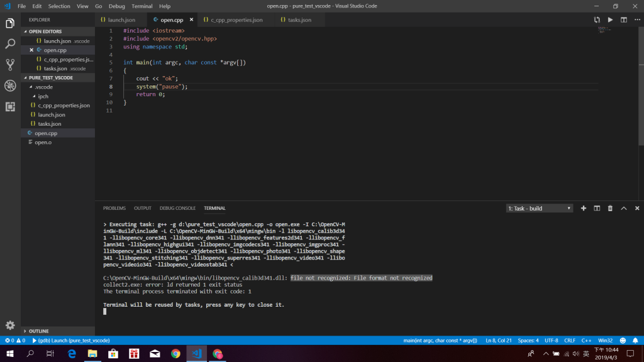Click the errors and warnings status indicator
The image size is (644, 362).
(15, 340)
